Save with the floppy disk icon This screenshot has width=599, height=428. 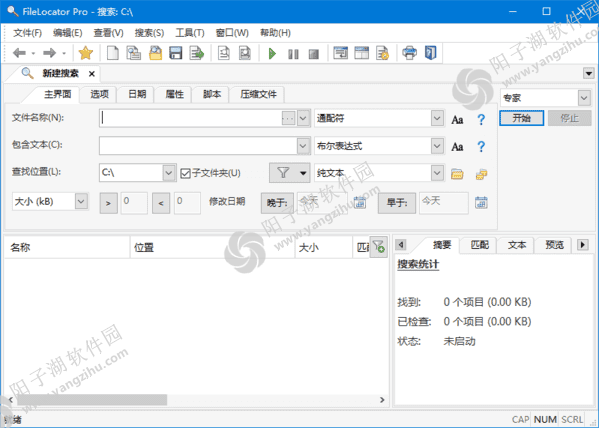point(176,53)
